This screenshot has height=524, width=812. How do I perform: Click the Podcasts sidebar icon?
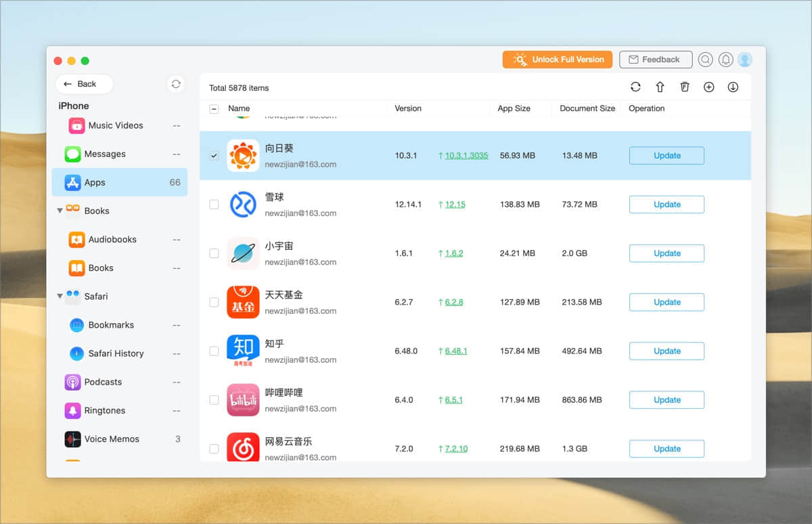coord(72,382)
